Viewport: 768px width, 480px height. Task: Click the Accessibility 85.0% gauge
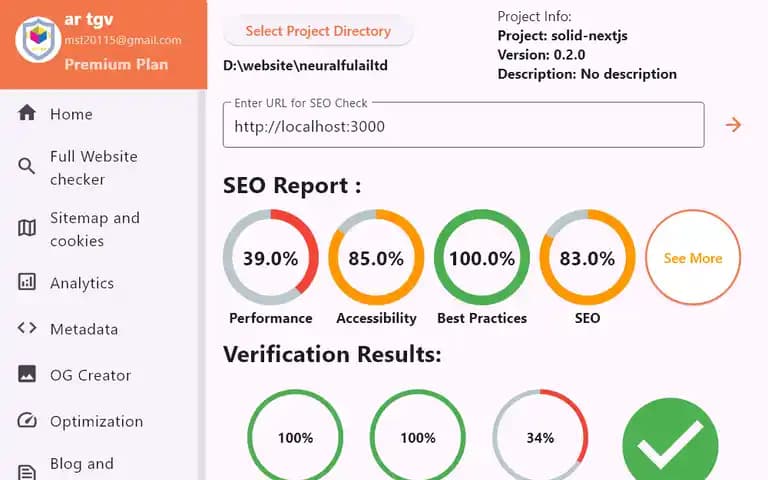[376, 258]
